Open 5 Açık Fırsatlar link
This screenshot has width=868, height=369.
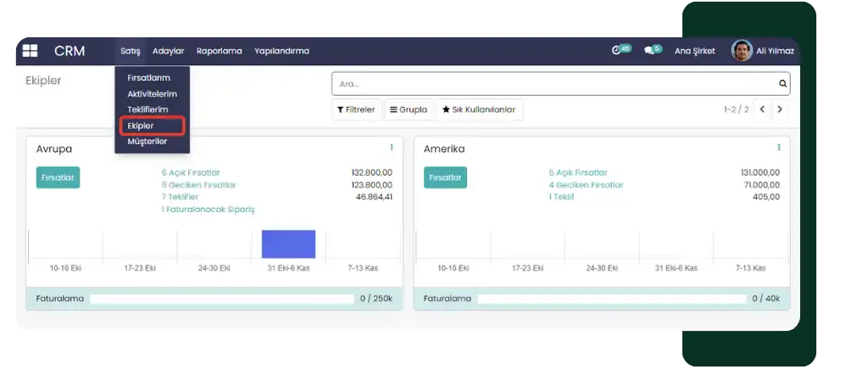[578, 173]
